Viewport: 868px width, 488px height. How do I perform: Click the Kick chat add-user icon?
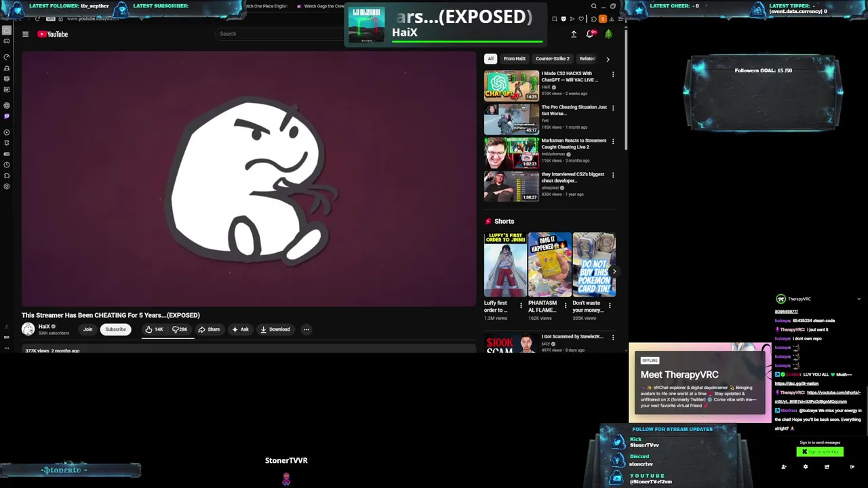(x=784, y=466)
